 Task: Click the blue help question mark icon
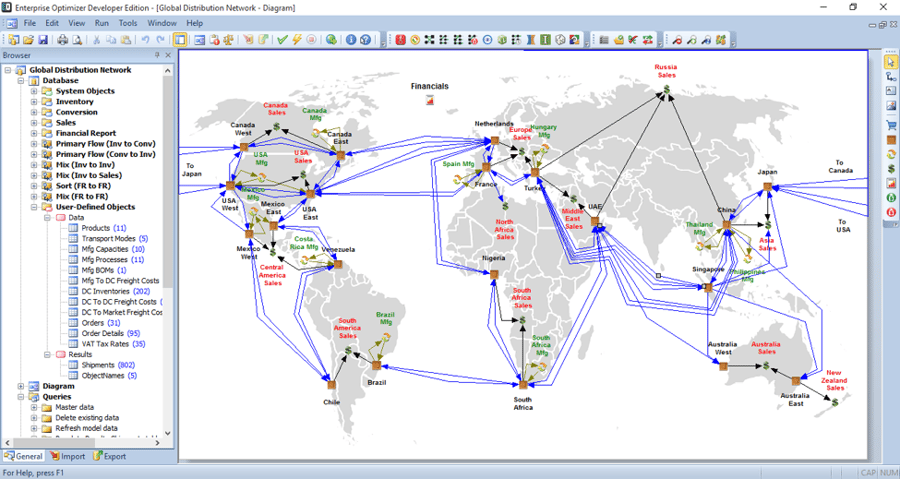click(x=365, y=40)
